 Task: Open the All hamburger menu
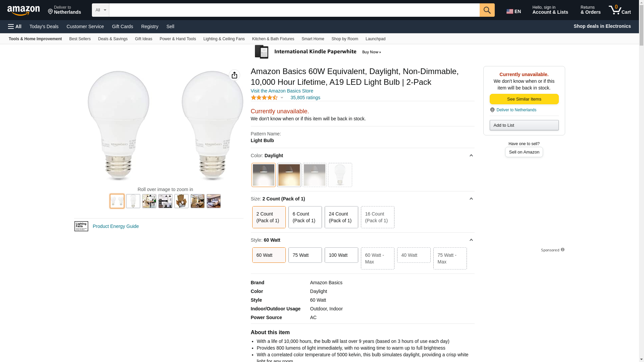point(15,26)
